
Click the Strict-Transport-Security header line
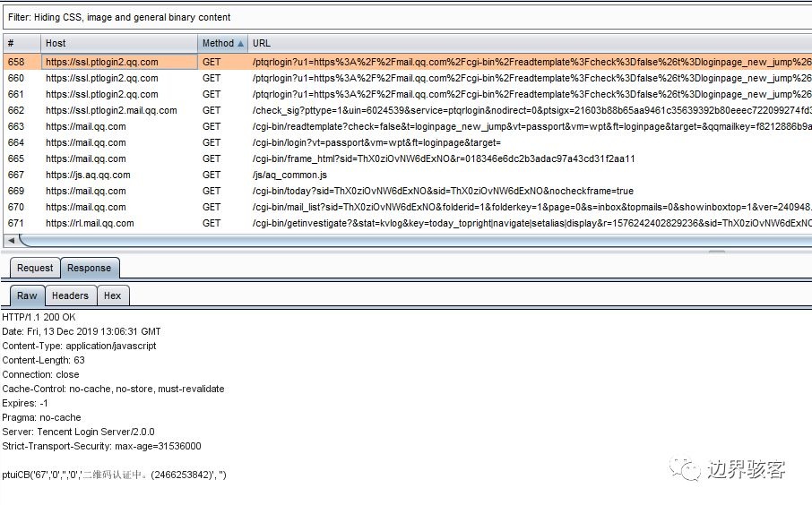point(101,446)
